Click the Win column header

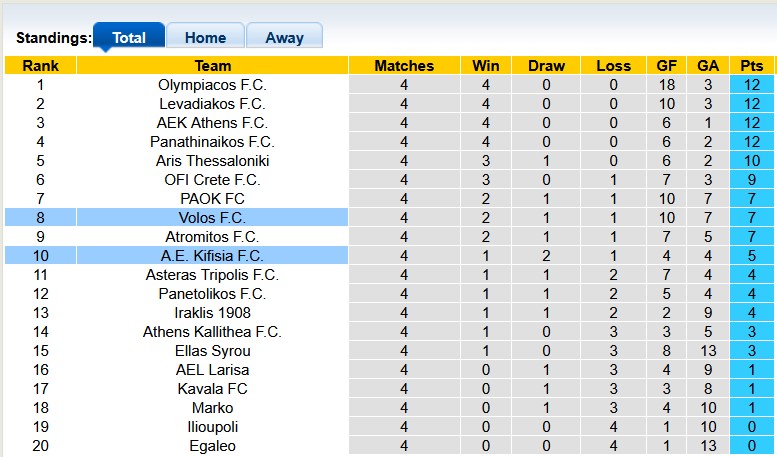tap(486, 66)
